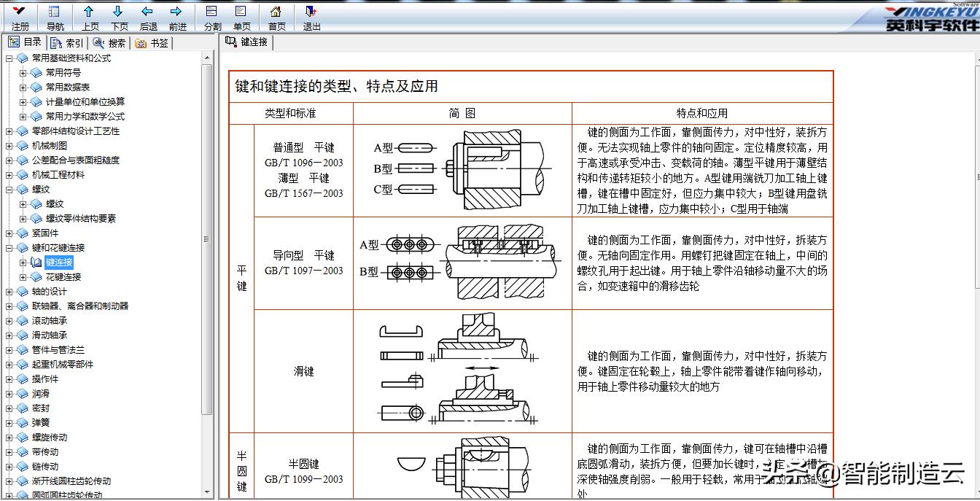Select the highlighted 键连接 tree item
This screenshot has width=980, height=501.
(x=58, y=263)
